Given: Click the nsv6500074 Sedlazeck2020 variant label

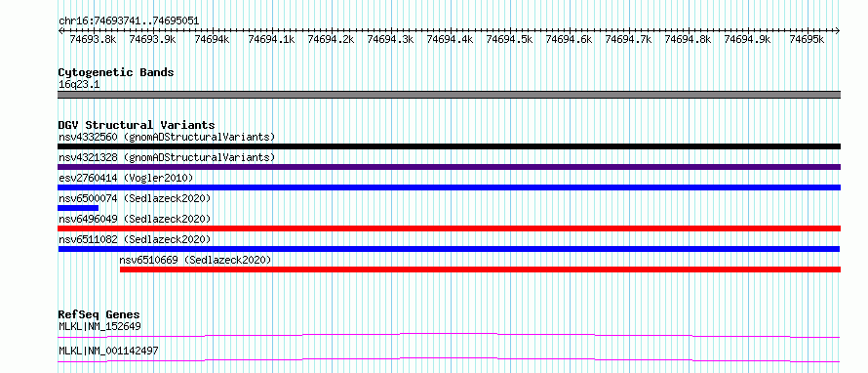Looking at the screenshot, I should pyautogui.click(x=135, y=198).
